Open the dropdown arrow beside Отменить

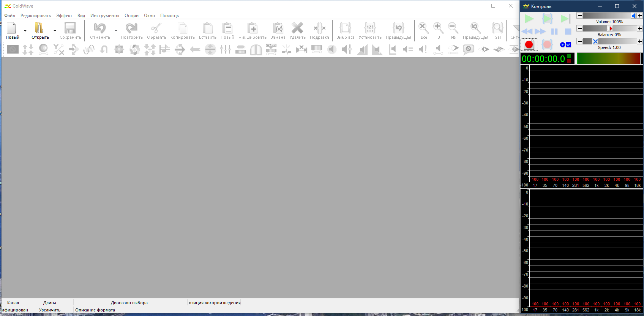[x=116, y=31]
